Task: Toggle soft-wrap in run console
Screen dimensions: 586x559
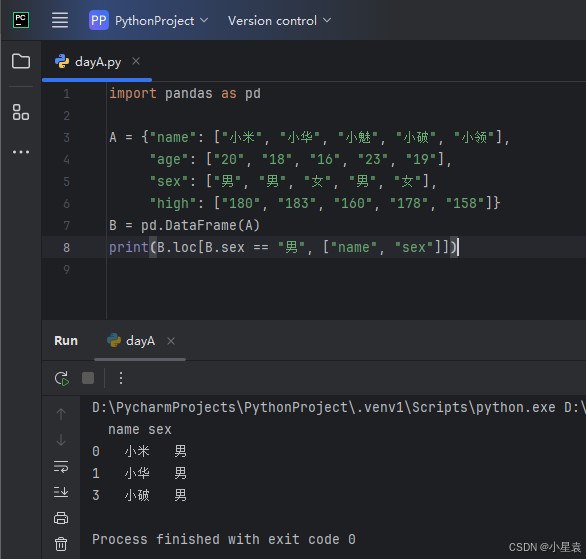Action: tap(61, 466)
